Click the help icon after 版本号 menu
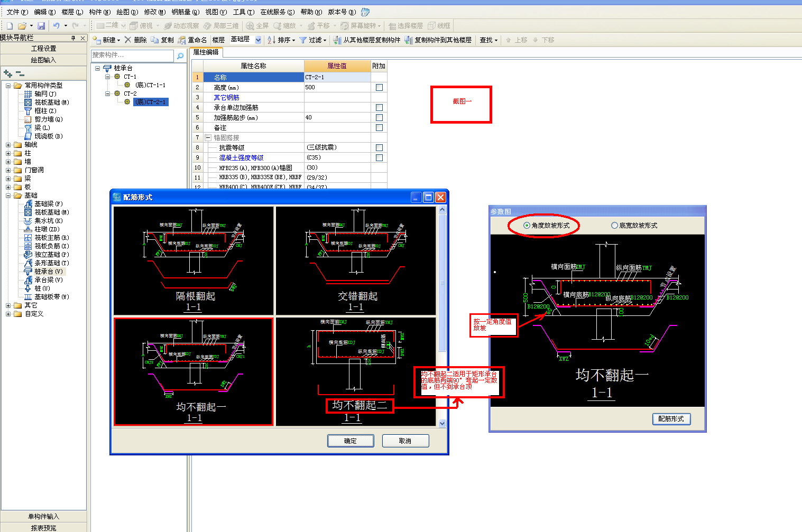This screenshot has height=532, width=802. pos(365,12)
